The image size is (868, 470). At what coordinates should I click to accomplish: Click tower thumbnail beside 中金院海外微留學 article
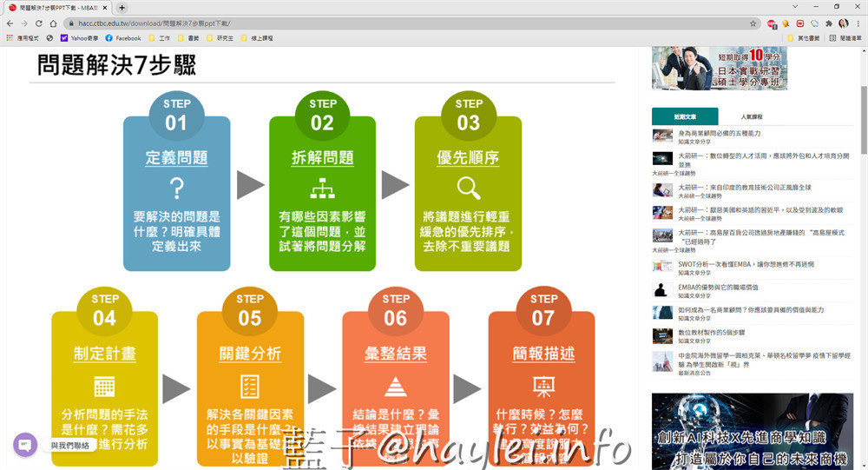pyautogui.click(x=662, y=361)
